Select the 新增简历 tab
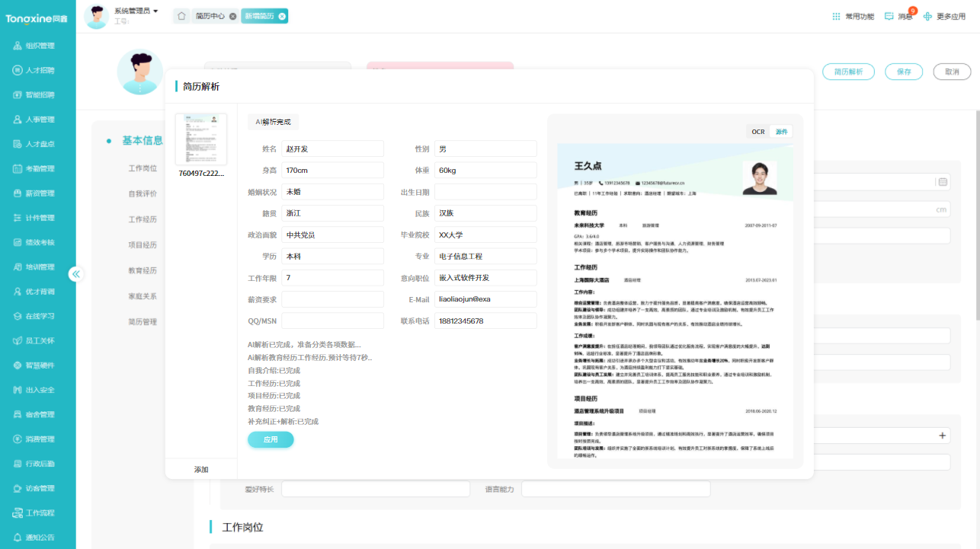980x549 pixels. (x=261, y=15)
